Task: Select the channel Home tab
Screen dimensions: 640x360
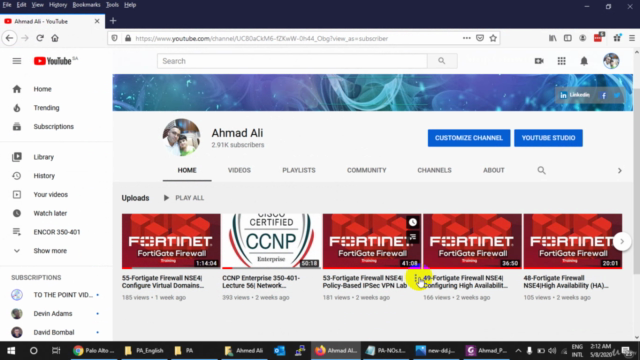Action: pyautogui.click(x=187, y=170)
